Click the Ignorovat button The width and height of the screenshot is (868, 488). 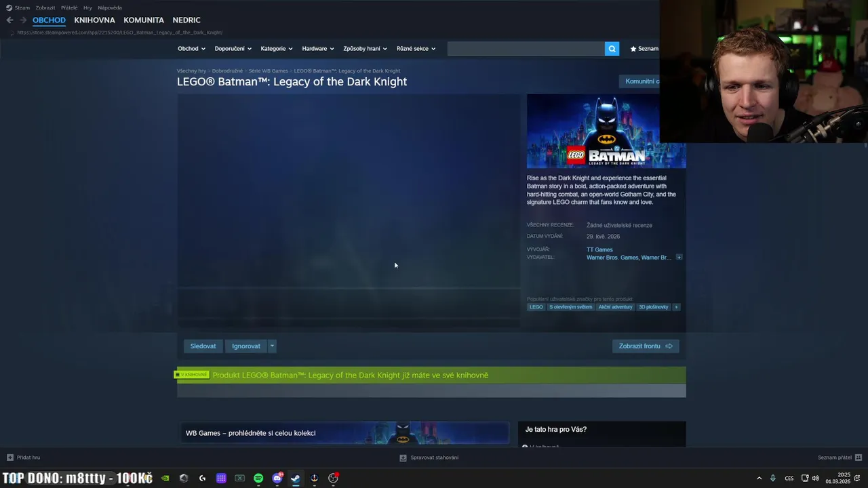coord(246,346)
